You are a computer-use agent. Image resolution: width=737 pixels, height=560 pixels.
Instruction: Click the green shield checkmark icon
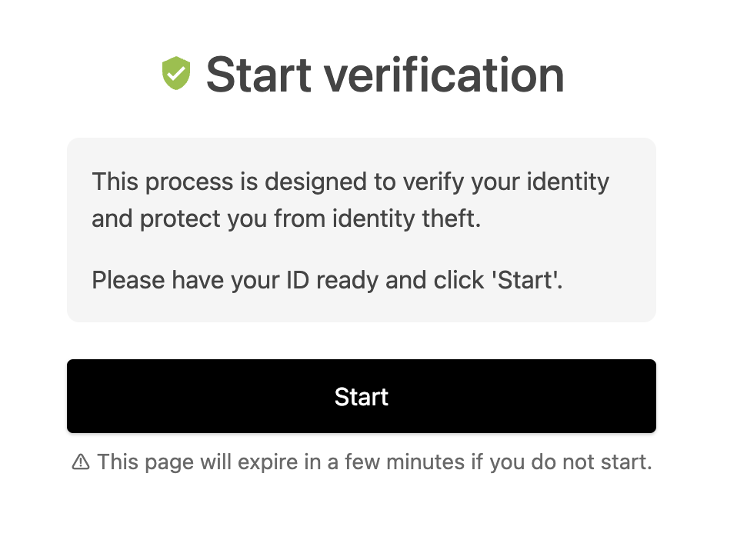click(176, 73)
